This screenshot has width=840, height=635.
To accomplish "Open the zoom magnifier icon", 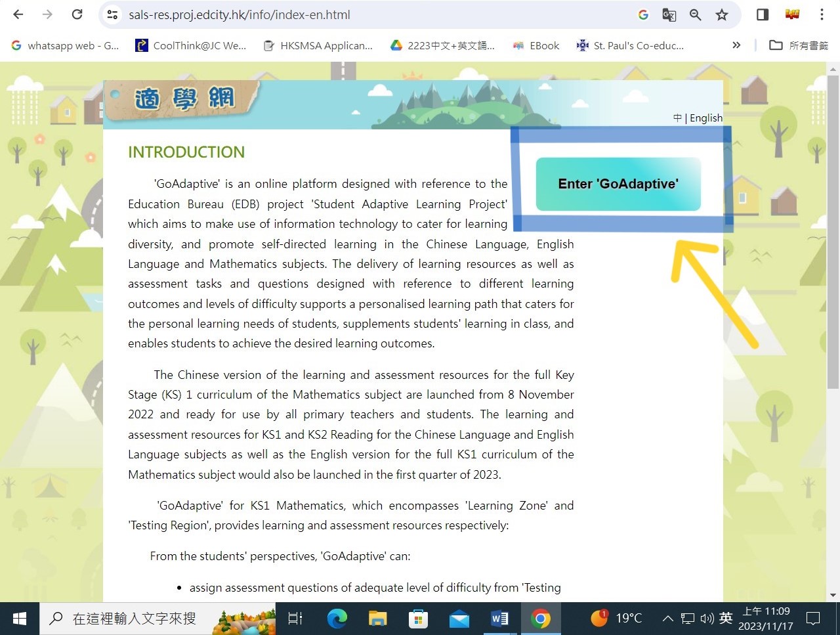I will point(696,14).
